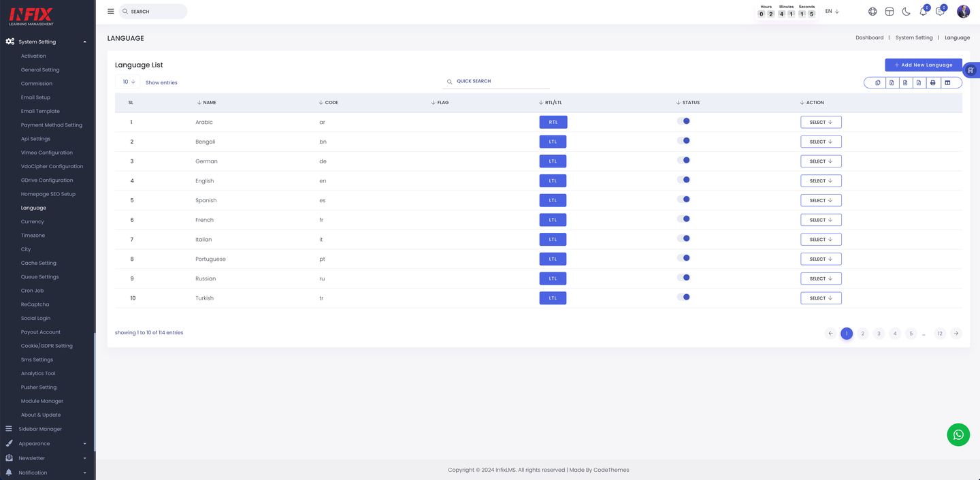Click the copy table export icon
980x480 pixels.
(x=878, y=82)
